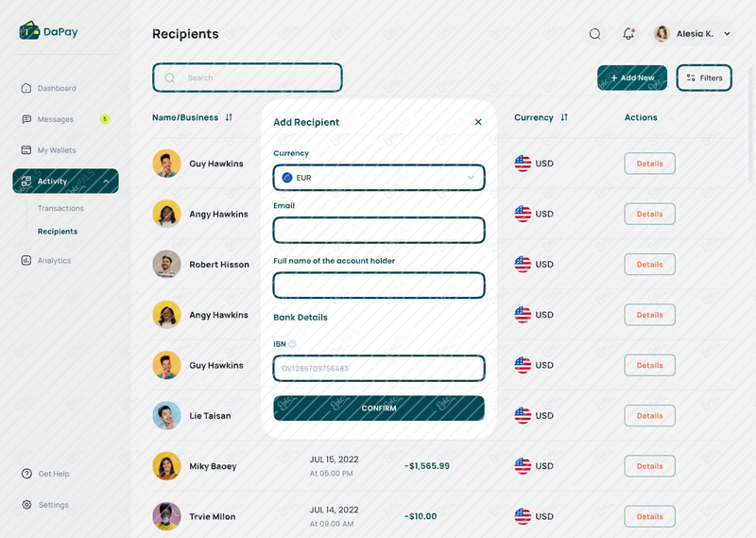Go to Dashboard in sidebar
Image resolution: width=756 pixels, height=538 pixels.
click(x=57, y=88)
